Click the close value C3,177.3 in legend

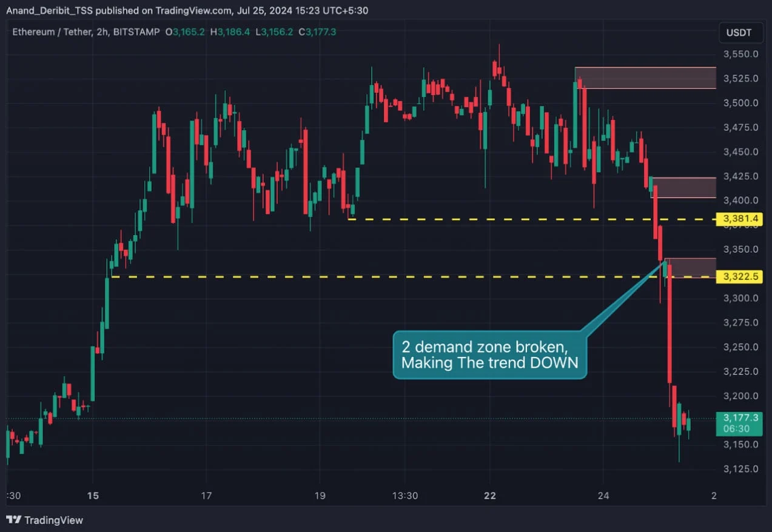pos(317,32)
